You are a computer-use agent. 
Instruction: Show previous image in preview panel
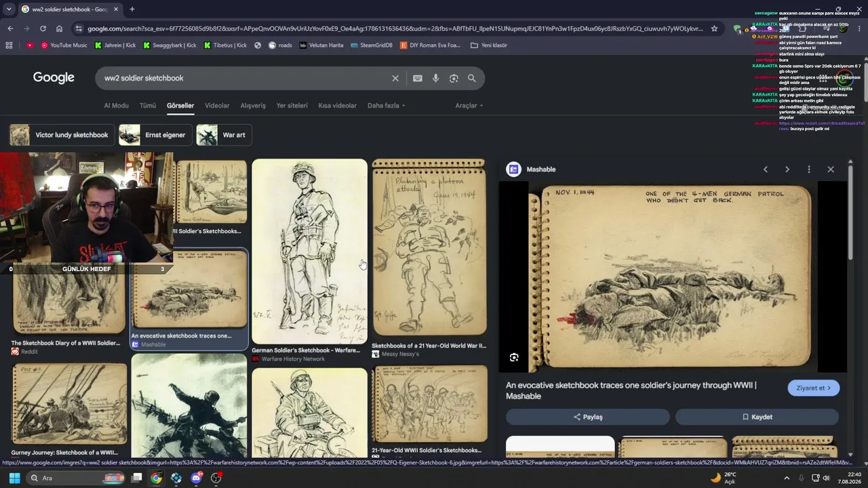click(766, 169)
